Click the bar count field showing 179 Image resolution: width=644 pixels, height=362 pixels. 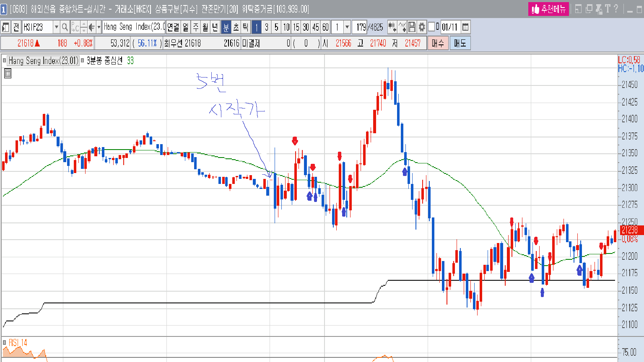pyautogui.click(x=361, y=27)
